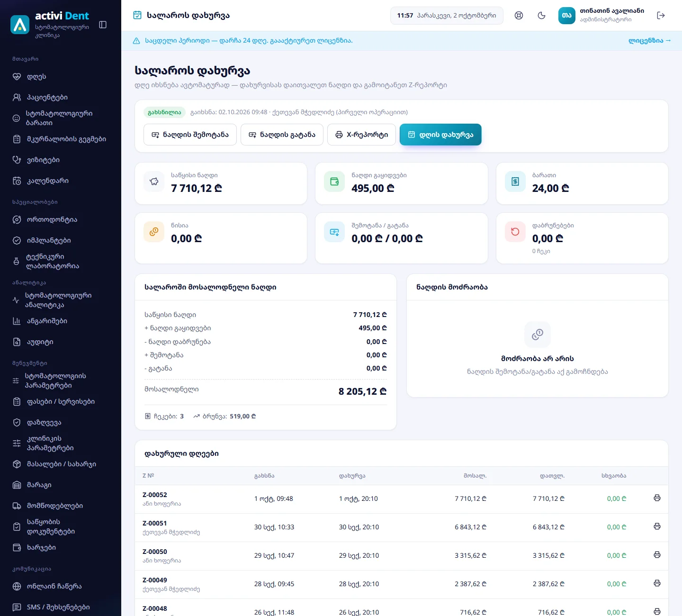Toggle dark mode with the moon icon

542,16
